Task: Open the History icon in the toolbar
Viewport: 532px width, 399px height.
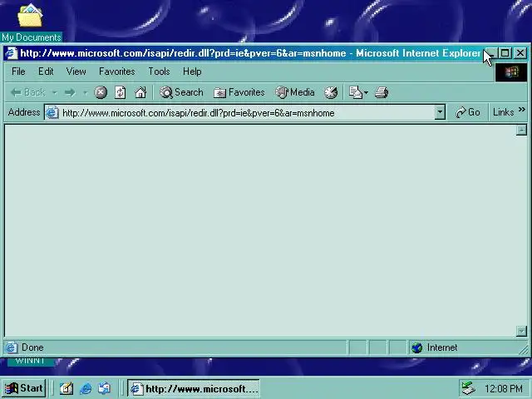Action: click(331, 92)
